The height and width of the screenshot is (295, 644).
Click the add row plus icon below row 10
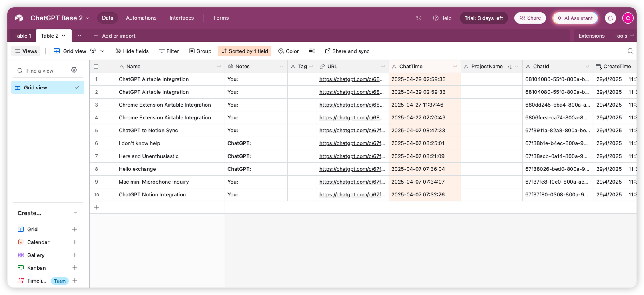96,207
